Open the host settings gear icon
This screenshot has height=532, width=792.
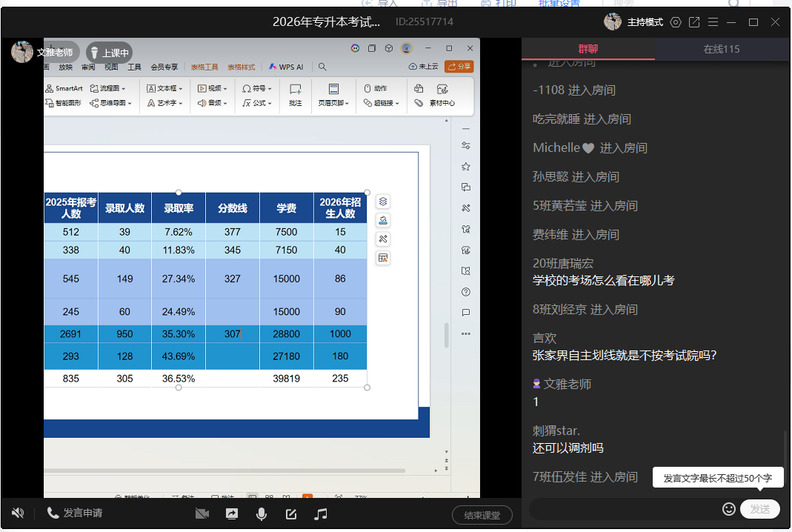675,22
